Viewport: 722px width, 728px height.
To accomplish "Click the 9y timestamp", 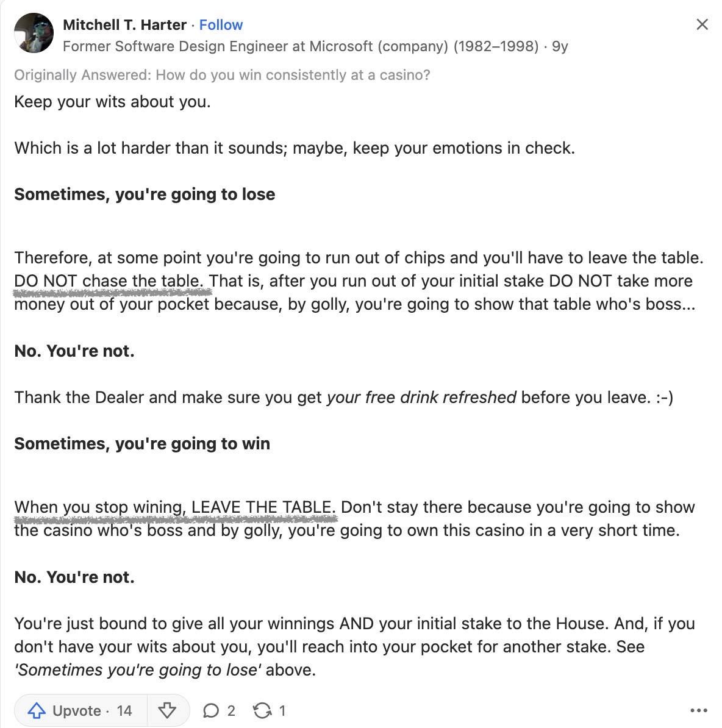I will pos(560,46).
